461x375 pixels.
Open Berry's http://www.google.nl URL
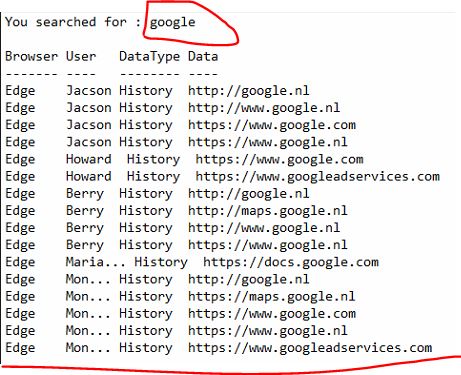tap(264, 228)
